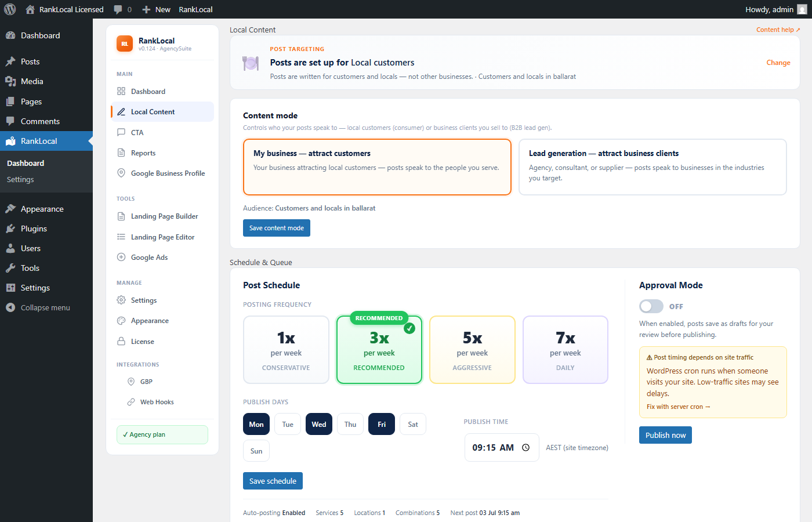Click the Landing Page Builder file icon
This screenshot has height=522, width=812.
(x=121, y=216)
